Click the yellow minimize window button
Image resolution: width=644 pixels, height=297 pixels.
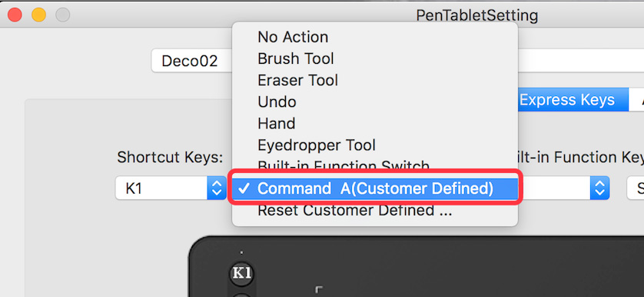(39, 15)
